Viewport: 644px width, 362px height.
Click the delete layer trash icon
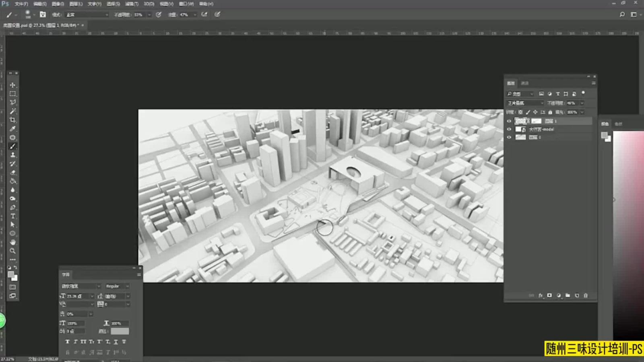586,296
